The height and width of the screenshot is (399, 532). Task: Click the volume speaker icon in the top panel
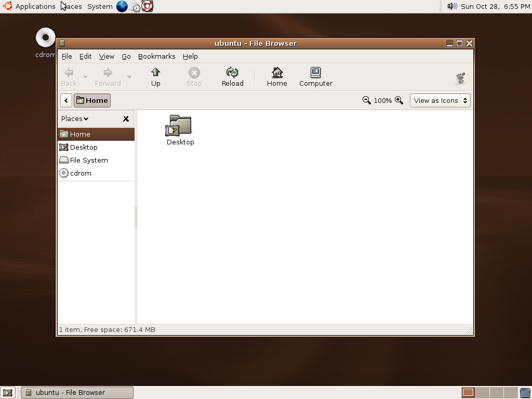451,6
